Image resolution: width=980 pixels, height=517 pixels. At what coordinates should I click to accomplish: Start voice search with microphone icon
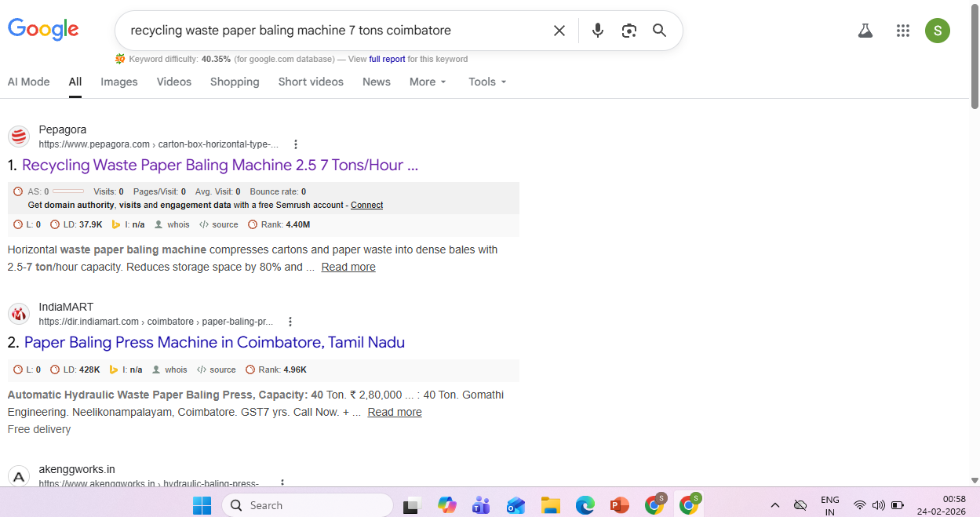(x=598, y=31)
